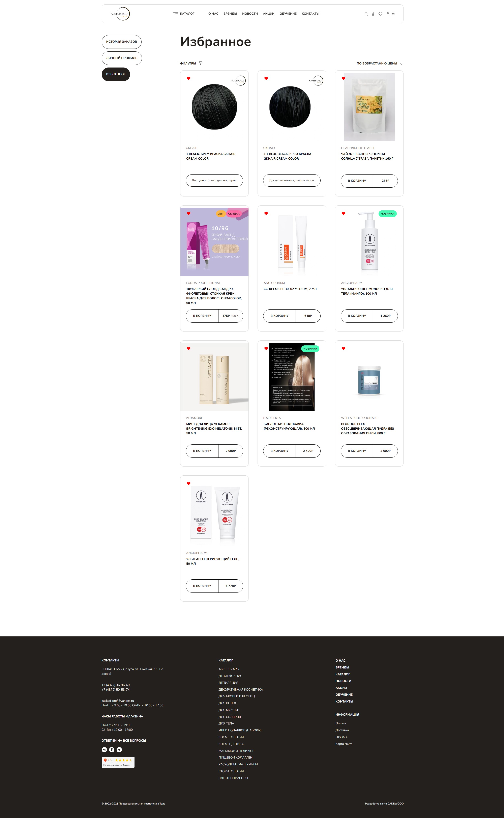This screenshot has height=818, width=504.
Task: Remove Londa 10/96 from favorites
Action: (x=189, y=213)
